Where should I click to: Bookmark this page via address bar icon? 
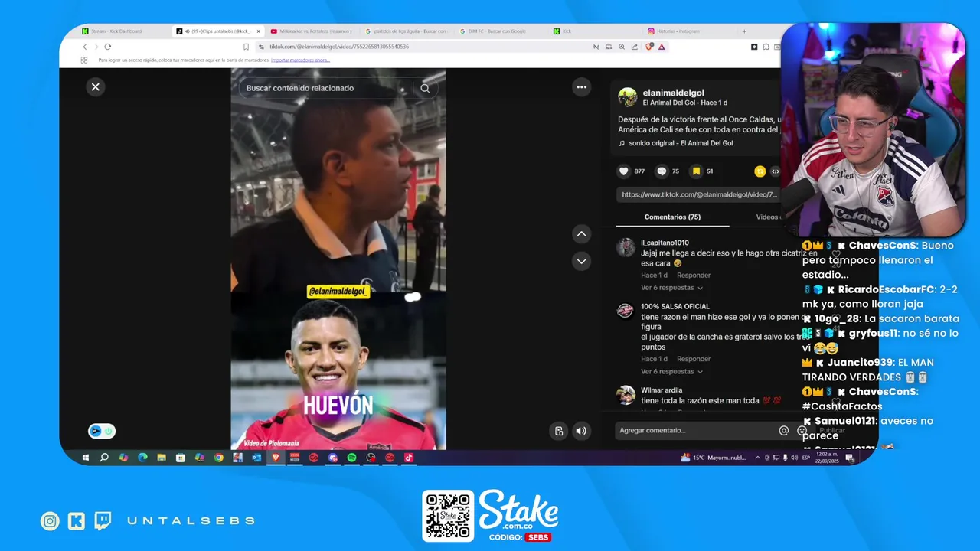coord(246,47)
